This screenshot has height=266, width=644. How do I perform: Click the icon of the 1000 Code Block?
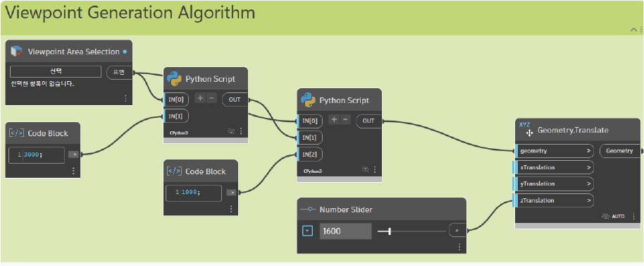(174, 171)
